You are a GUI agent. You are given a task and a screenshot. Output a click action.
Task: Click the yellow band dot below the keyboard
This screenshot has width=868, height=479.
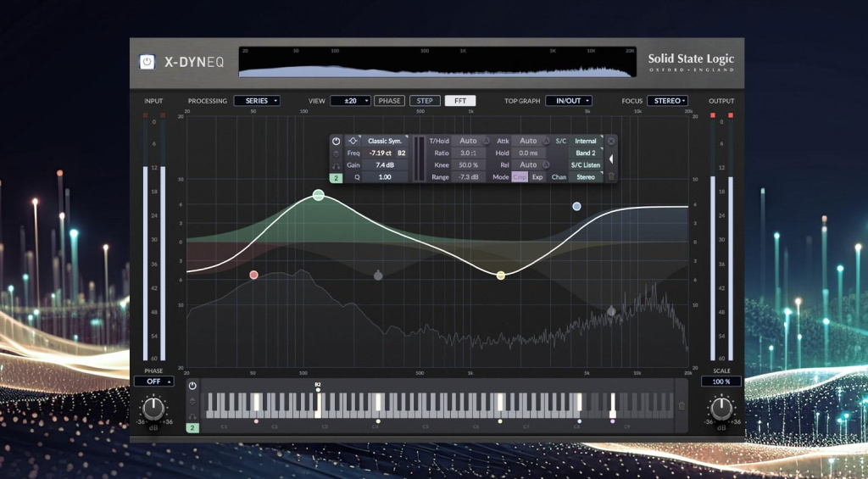(500, 421)
